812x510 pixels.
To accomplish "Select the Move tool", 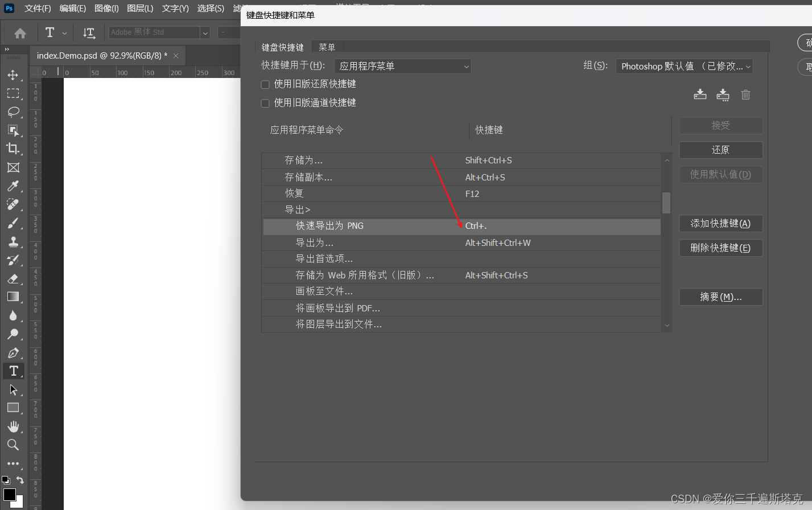I will [x=13, y=75].
